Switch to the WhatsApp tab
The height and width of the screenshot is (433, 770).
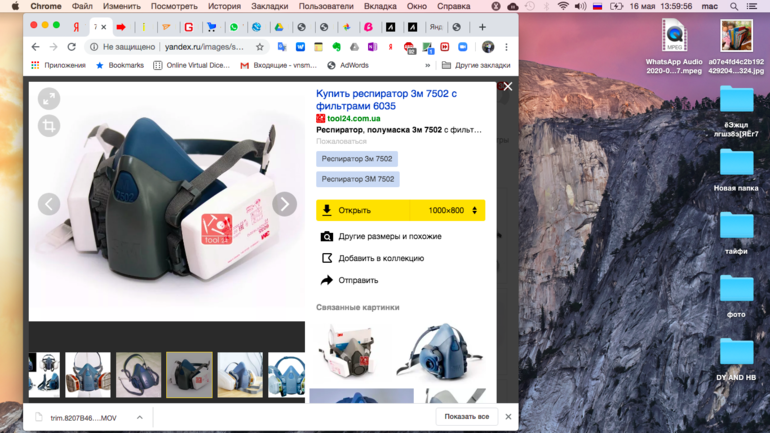(234, 27)
